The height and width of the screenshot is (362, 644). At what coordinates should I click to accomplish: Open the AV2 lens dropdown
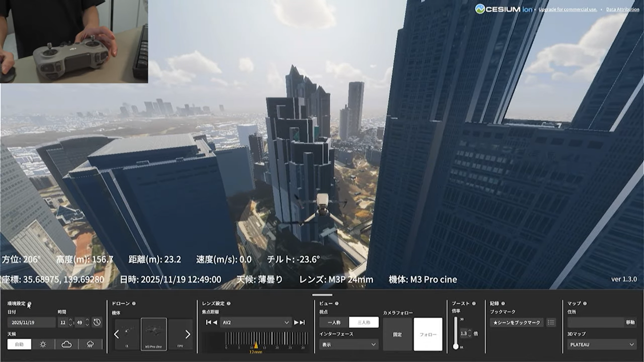point(256,322)
